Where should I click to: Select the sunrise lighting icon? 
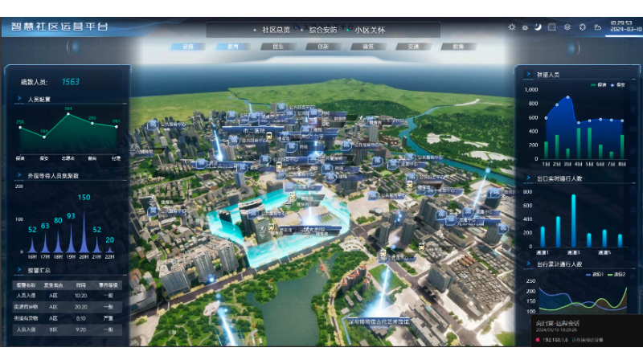(x=525, y=27)
